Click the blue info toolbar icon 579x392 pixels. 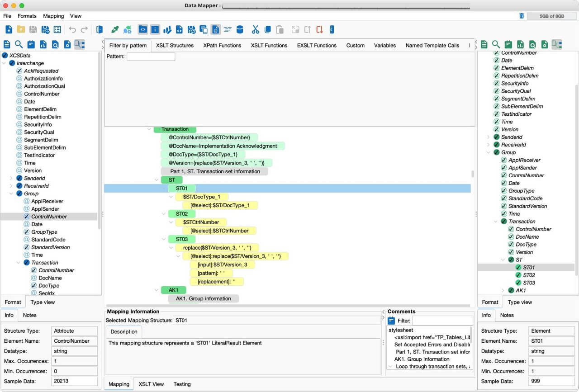coord(155,29)
